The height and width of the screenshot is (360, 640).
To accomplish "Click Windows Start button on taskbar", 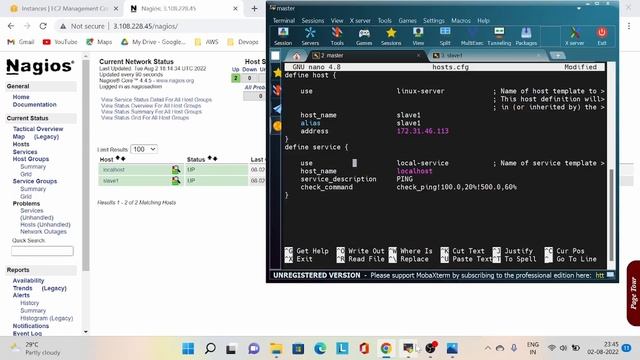I will [188, 348].
